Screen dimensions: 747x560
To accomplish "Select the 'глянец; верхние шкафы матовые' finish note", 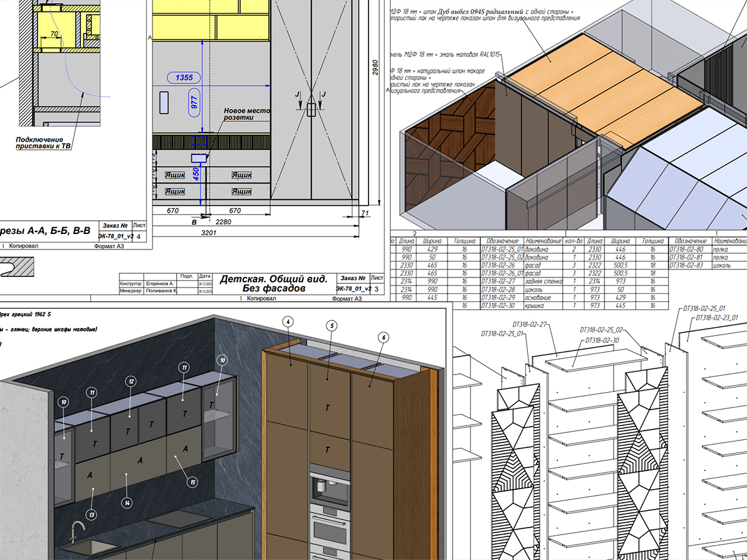I will click(53, 329).
